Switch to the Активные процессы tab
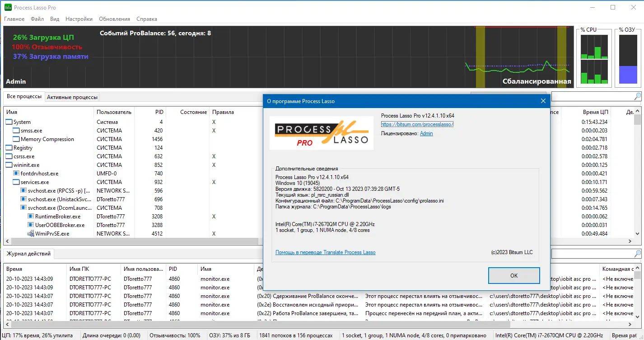644x340 pixels. [x=72, y=97]
